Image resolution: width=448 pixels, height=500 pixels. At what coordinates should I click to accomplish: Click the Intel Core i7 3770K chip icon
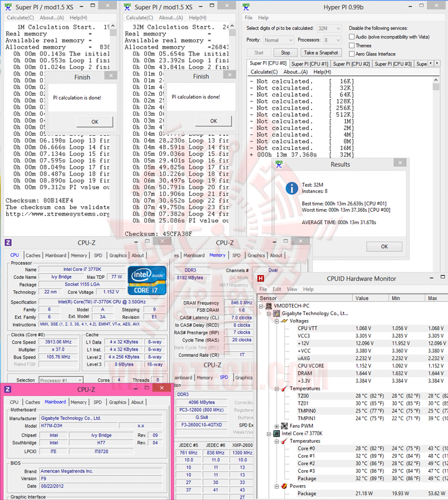pyautogui.click(x=276, y=433)
